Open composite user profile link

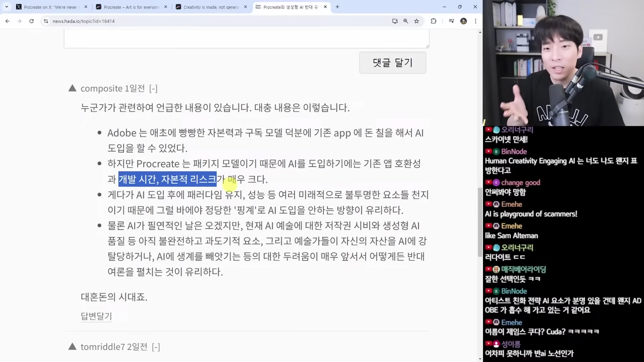[102, 88]
